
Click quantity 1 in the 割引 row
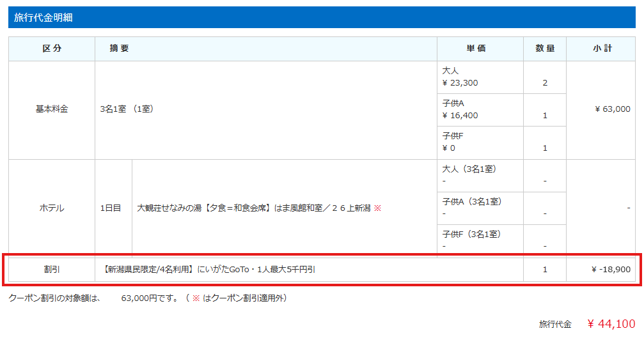click(x=545, y=270)
